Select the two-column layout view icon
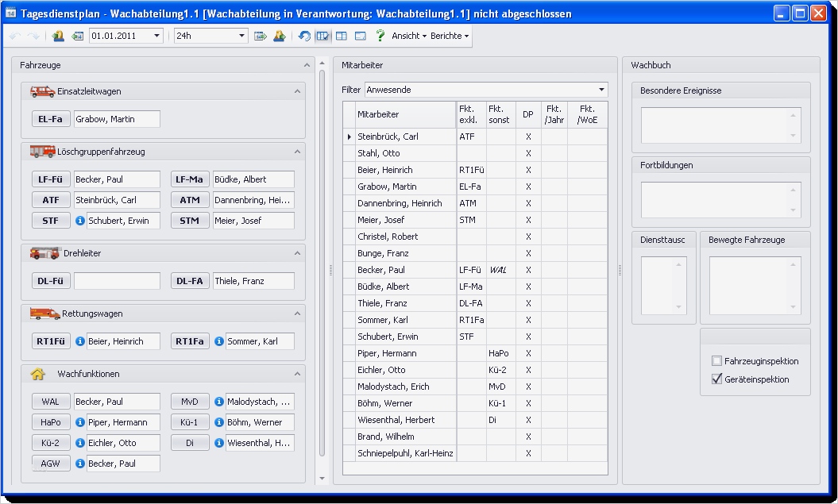 pyautogui.click(x=342, y=35)
